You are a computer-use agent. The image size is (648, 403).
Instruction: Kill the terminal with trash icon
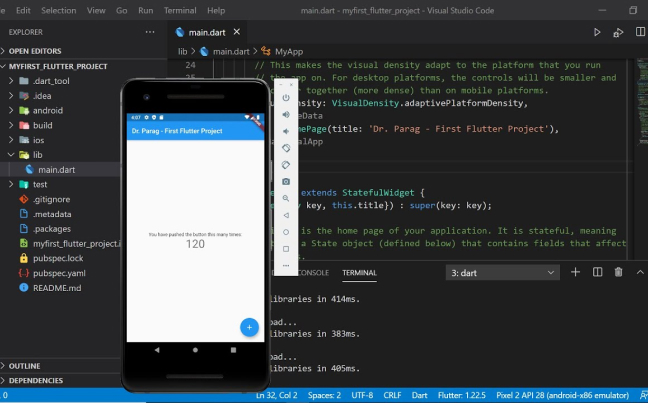tap(618, 272)
